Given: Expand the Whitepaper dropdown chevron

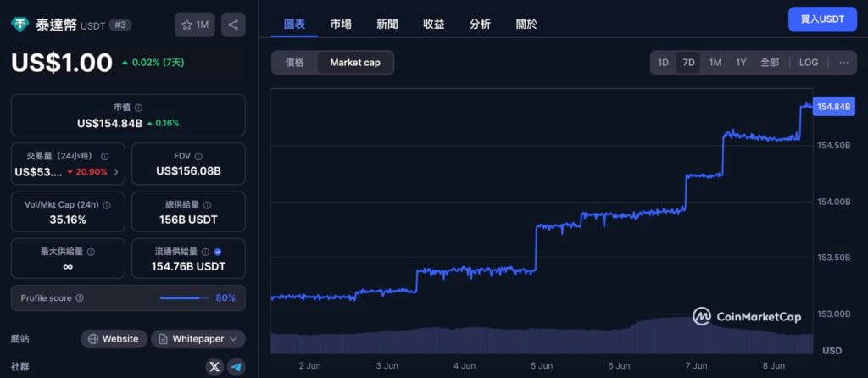Looking at the screenshot, I should pyautogui.click(x=233, y=339).
